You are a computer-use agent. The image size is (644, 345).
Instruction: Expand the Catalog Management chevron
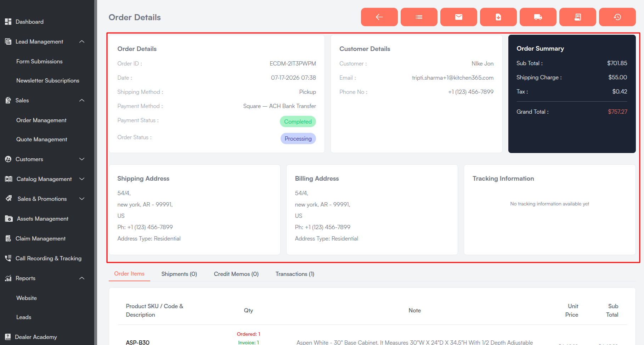tap(82, 179)
